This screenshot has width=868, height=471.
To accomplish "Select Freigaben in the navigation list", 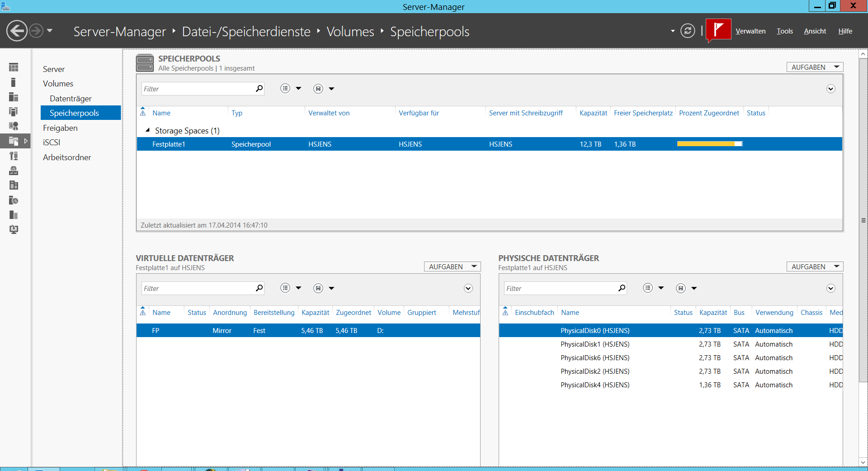I will [x=60, y=128].
